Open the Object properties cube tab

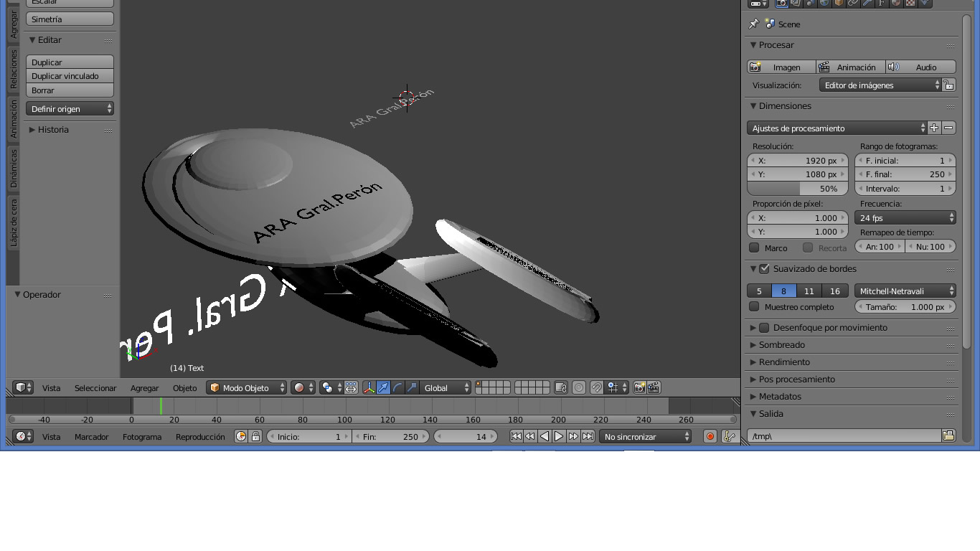839,3
